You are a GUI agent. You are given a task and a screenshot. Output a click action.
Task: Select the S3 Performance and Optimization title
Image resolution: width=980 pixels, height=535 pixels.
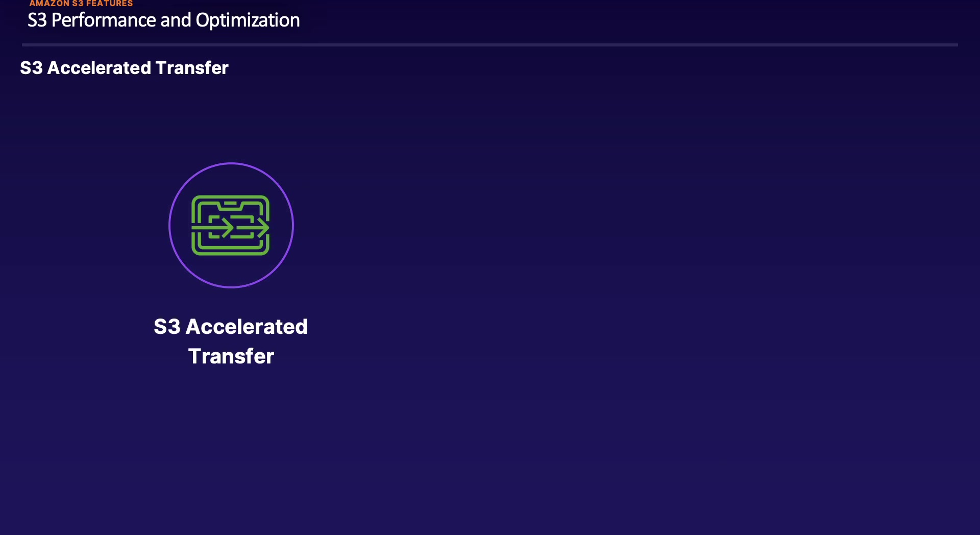pyautogui.click(x=163, y=20)
